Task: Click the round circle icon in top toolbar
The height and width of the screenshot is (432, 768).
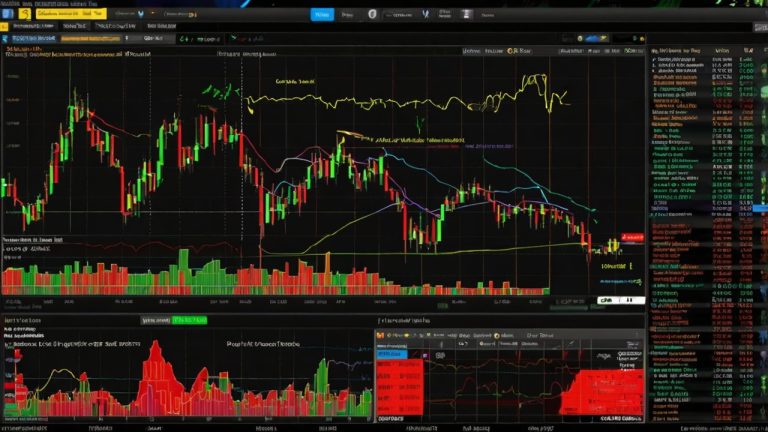Action: point(372,16)
